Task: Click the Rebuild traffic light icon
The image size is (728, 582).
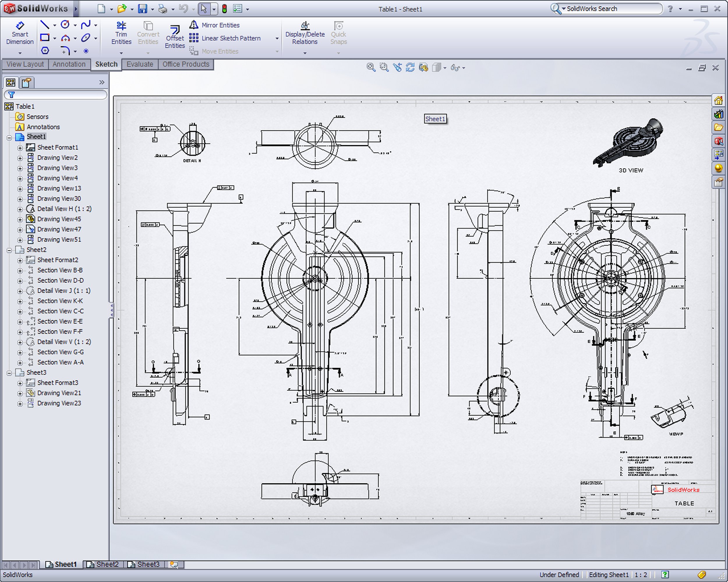Action: coord(224,9)
